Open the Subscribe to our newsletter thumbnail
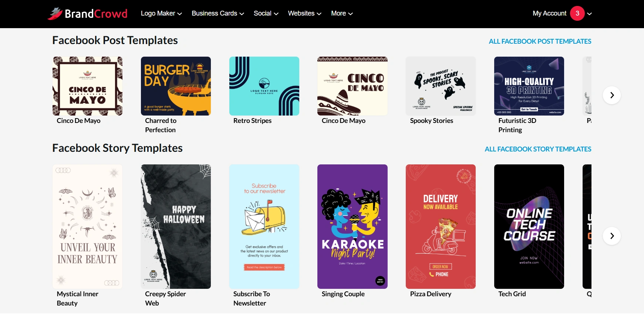 pos(264,227)
